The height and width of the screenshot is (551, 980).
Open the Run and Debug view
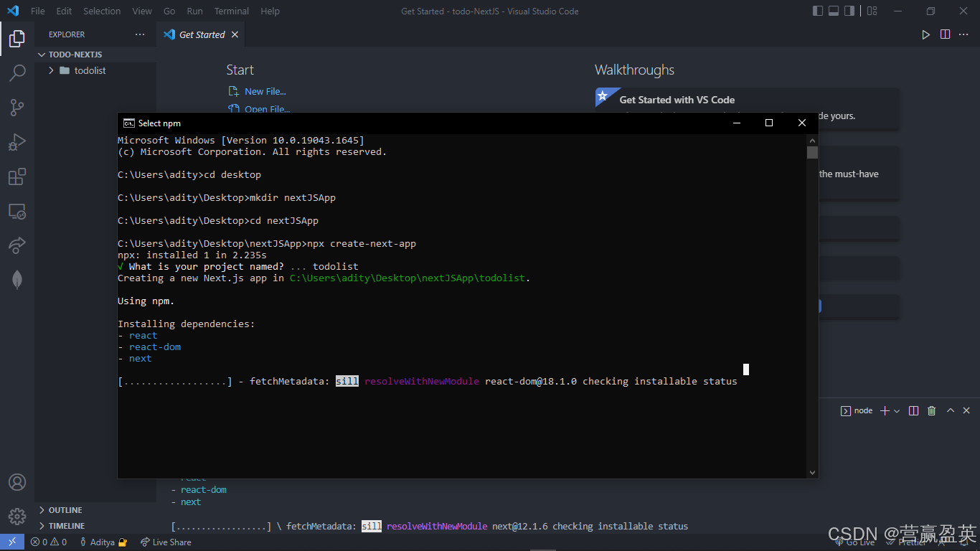coord(17,142)
